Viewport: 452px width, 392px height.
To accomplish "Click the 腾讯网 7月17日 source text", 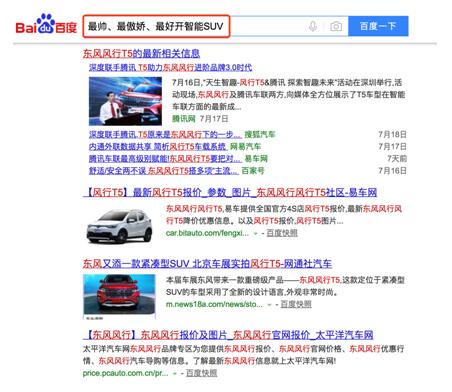I will point(200,119).
